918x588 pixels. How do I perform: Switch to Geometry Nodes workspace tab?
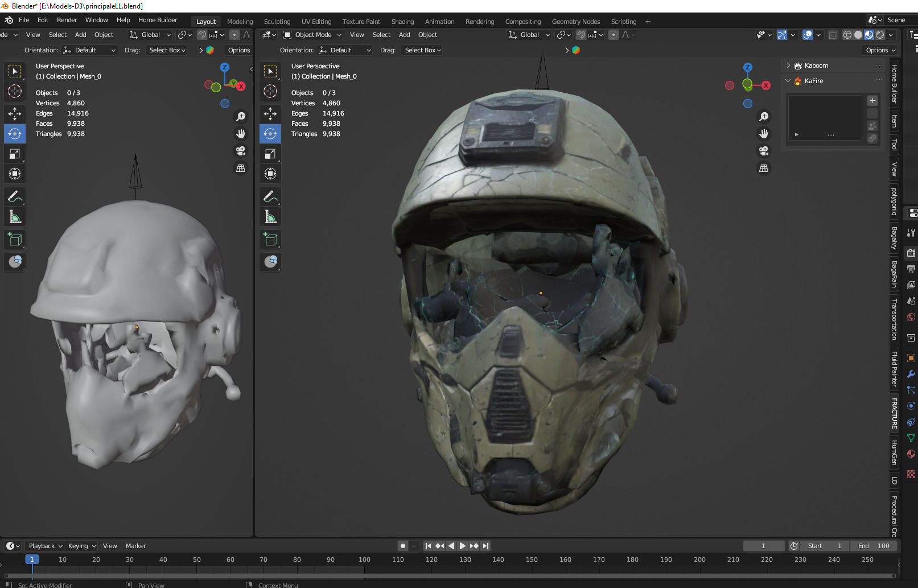tap(576, 22)
